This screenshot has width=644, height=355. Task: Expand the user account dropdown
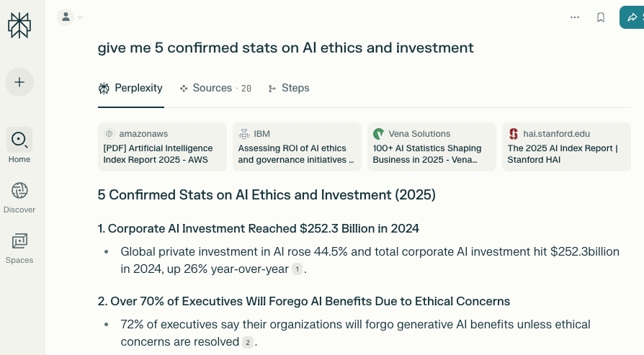(x=71, y=17)
